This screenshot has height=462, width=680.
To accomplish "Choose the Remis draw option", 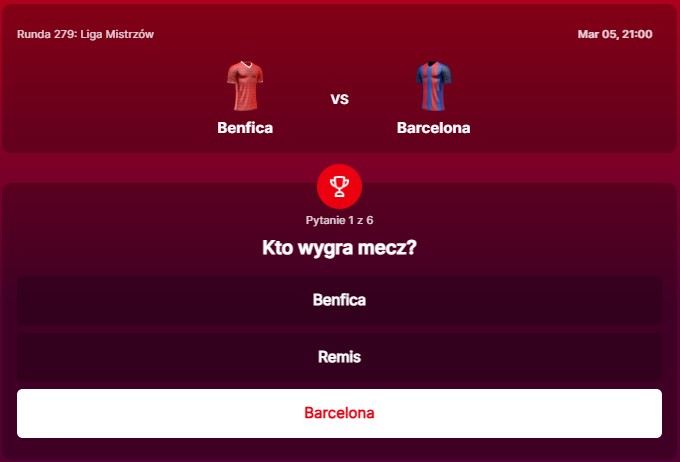I will [339, 357].
